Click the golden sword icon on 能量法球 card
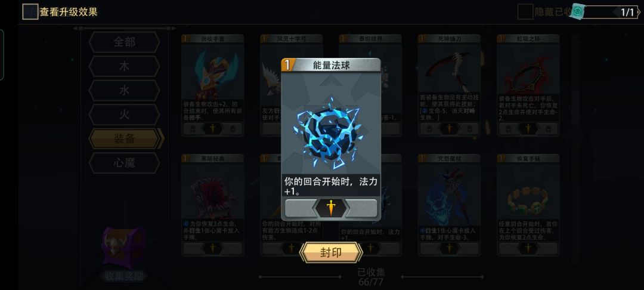This screenshot has width=644, height=290. pos(331,208)
